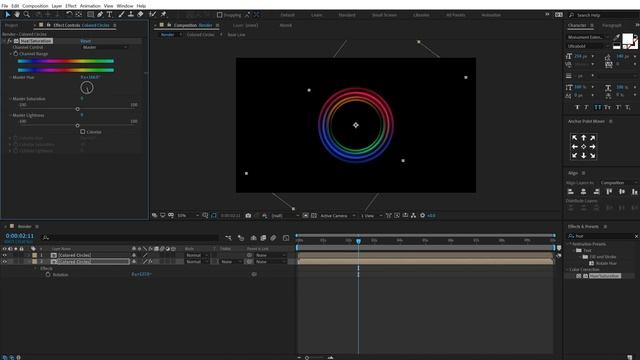Switch to the Paragraph panel tab

611,25
